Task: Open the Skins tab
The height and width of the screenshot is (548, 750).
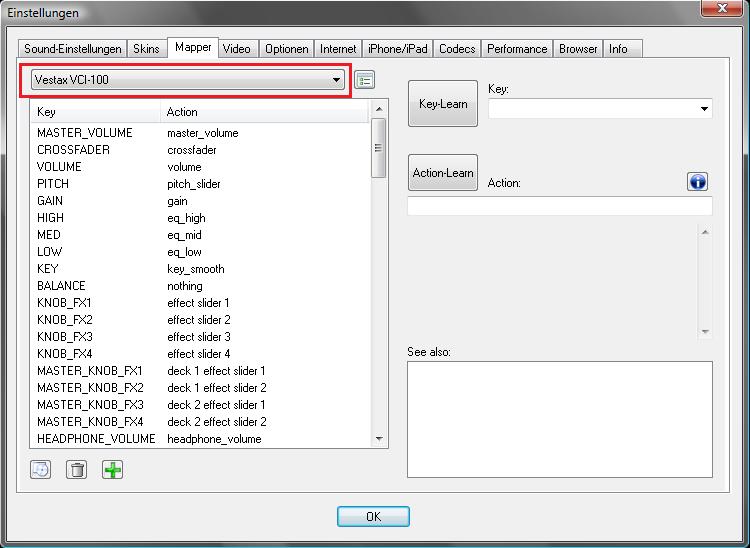Action: (146, 48)
